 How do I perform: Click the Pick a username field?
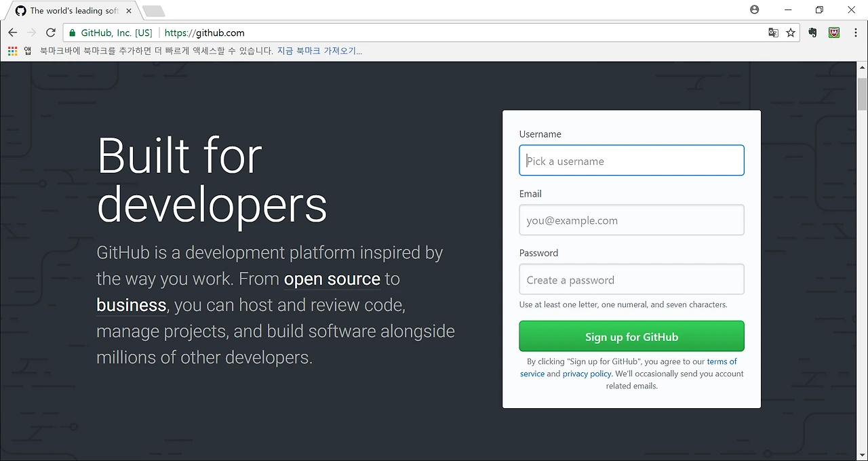coord(631,161)
